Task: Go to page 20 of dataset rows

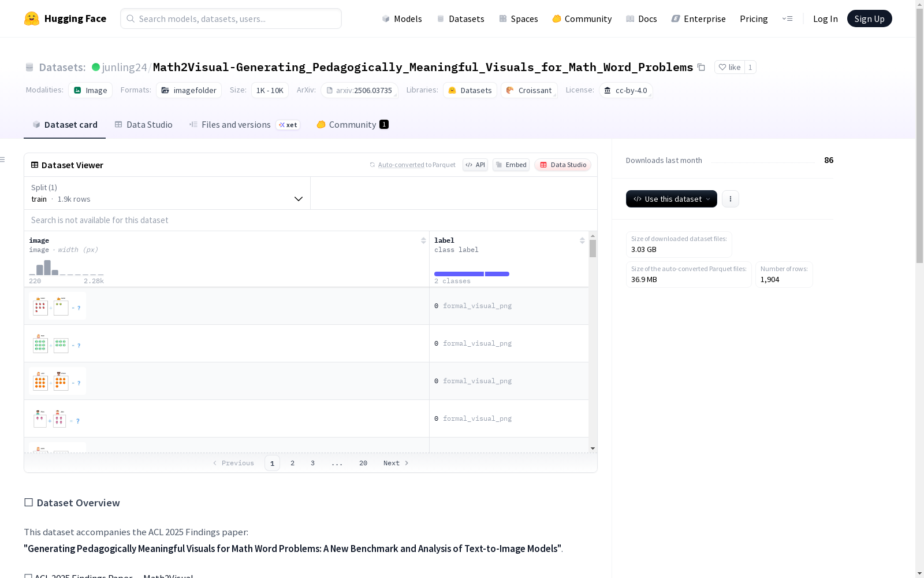Action: point(363,463)
